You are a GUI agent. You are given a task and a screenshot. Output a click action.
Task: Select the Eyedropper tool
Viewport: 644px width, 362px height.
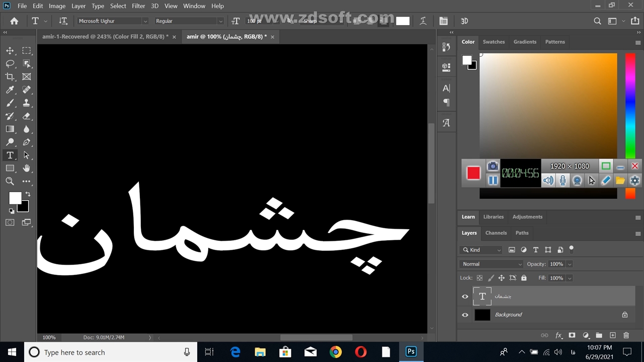click(x=10, y=90)
